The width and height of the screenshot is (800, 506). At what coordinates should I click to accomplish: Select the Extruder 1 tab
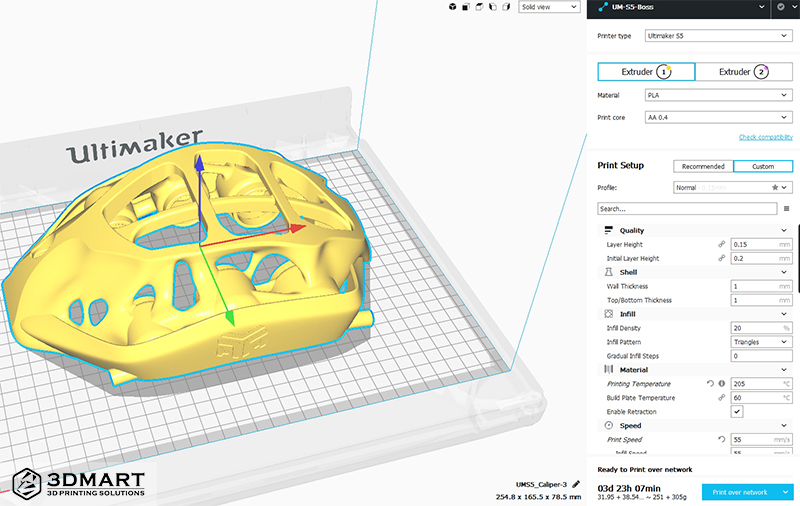pos(645,72)
